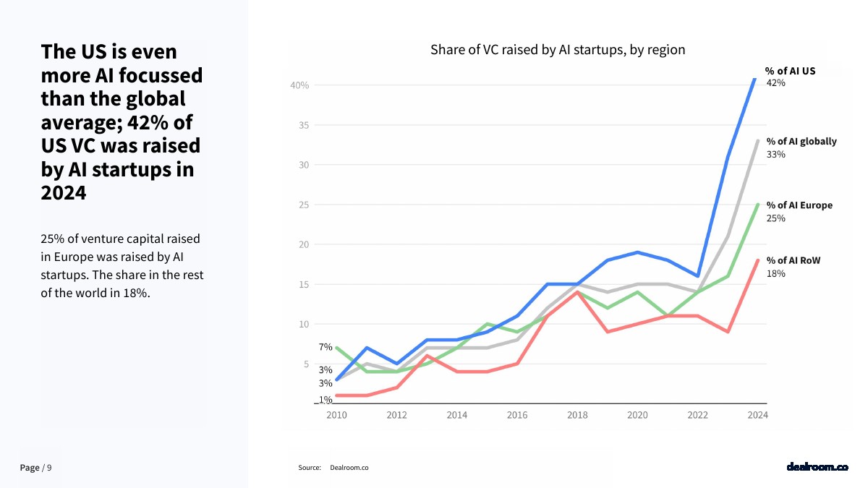This screenshot has width=868, height=488.
Task: Click the 2018 x-axis label
Action: tap(577, 415)
